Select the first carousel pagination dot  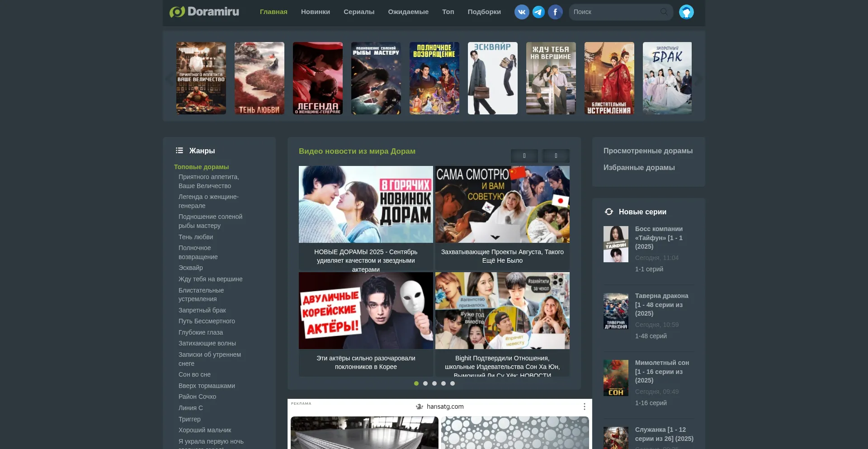point(416,383)
